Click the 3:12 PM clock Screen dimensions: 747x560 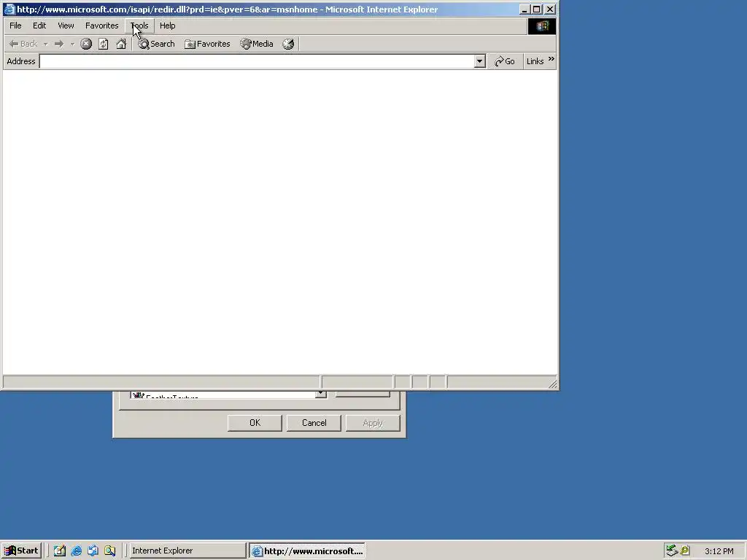(x=719, y=551)
